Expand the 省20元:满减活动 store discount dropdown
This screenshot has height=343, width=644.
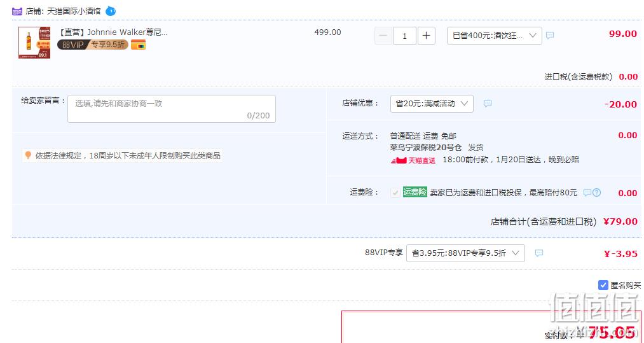click(432, 104)
